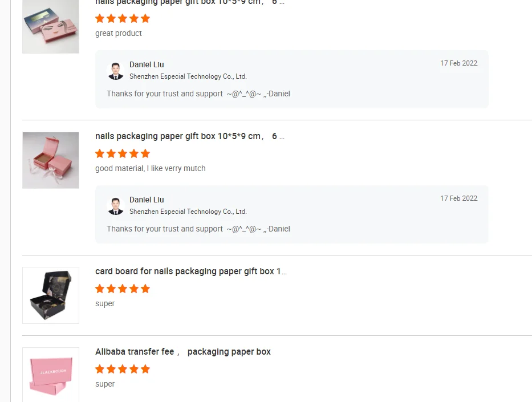The width and height of the screenshot is (532, 402).
Task: Click star rating above 'good material' review text
Action: pos(123,153)
